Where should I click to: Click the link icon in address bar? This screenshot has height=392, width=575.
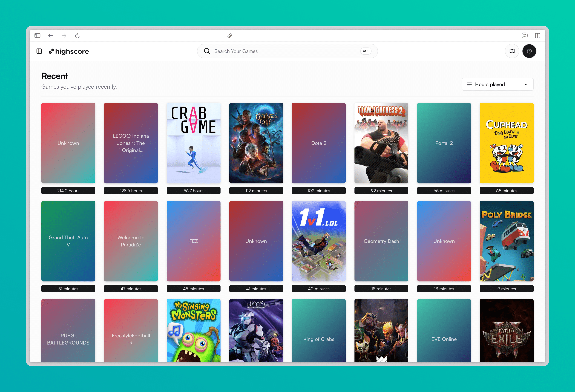pyautogui.click(x=230, y=36)
